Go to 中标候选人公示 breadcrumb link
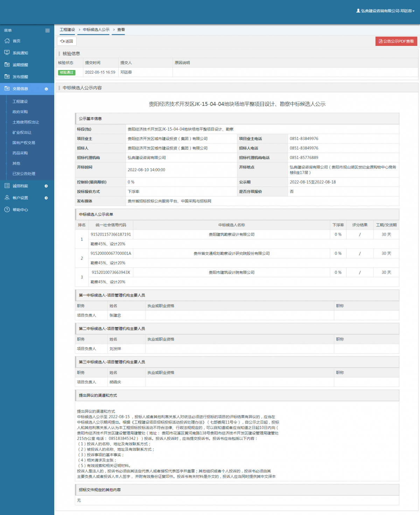 (96, 30)
